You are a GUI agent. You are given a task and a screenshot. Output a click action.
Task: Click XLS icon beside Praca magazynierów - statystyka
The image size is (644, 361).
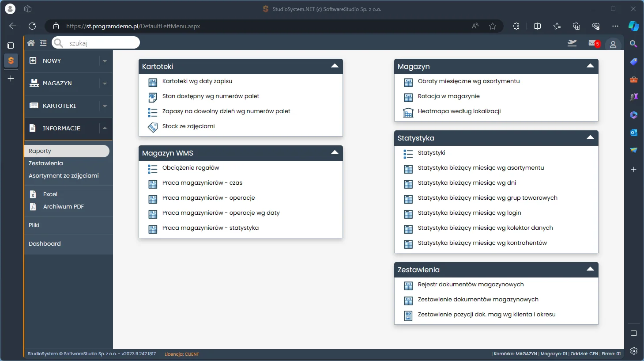click(x=153, y=229)
